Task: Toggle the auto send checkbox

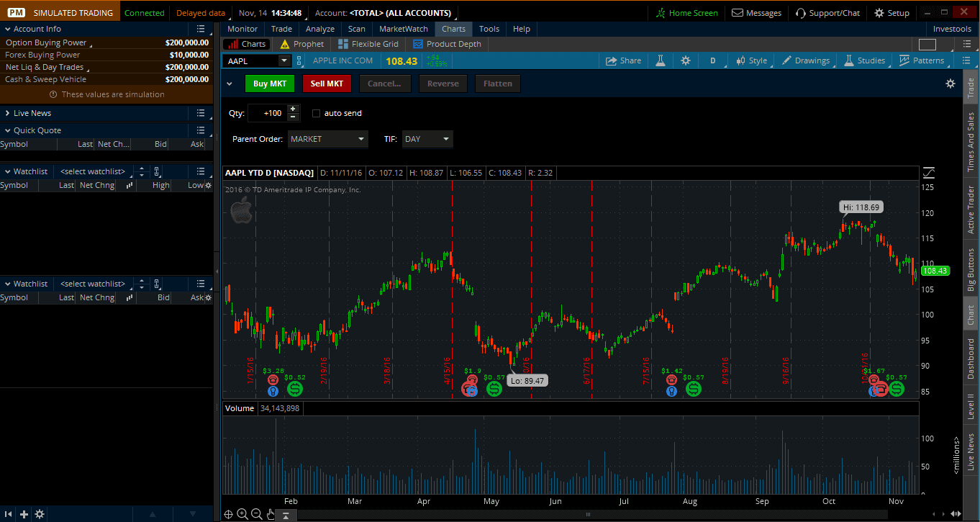Action: pos(316,112)
